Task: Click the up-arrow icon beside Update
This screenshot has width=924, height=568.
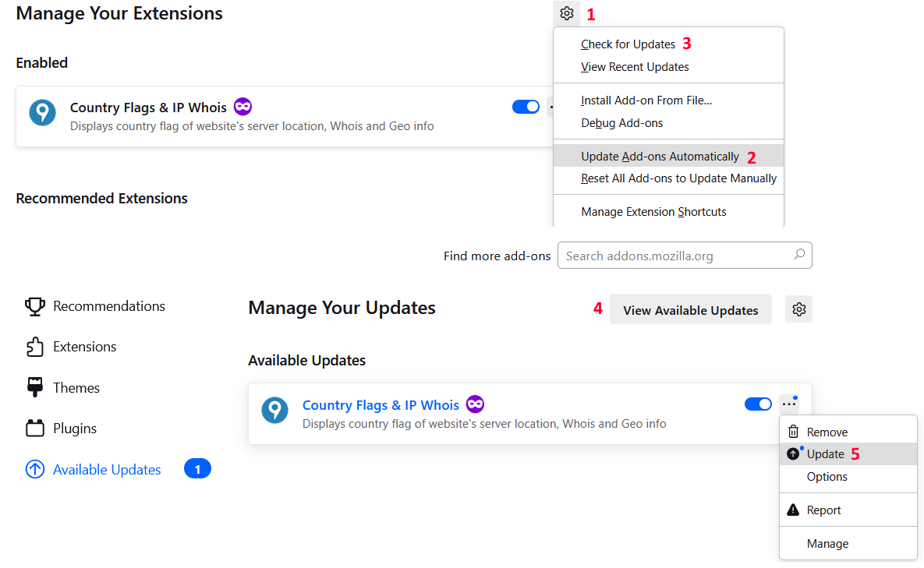Action: 793,453
